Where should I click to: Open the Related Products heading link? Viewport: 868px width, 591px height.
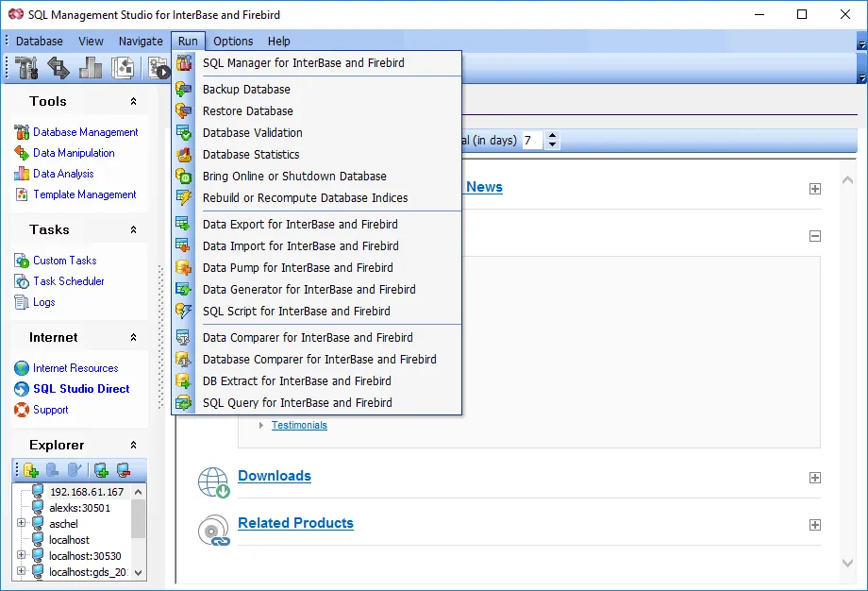(x=295, y=523)
